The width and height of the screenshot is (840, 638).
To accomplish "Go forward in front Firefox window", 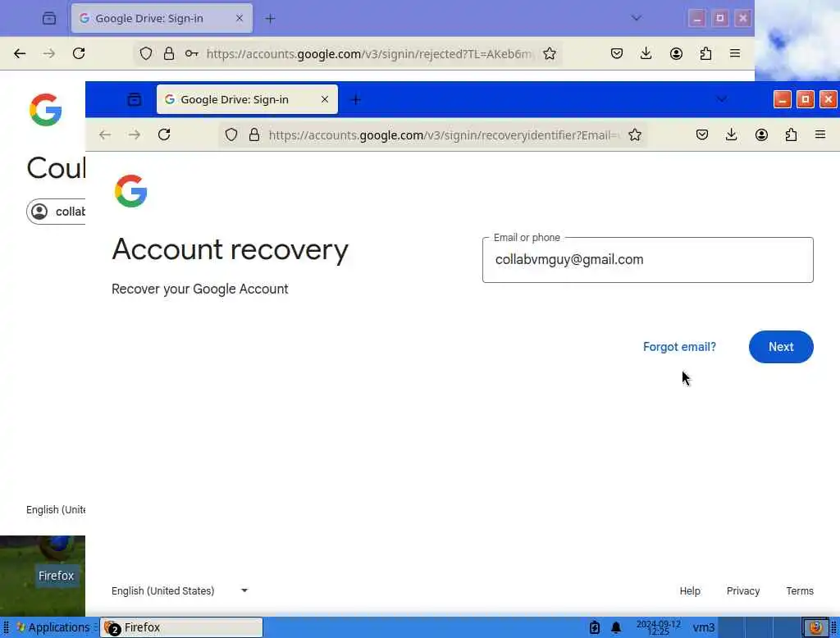I will 135,134.
